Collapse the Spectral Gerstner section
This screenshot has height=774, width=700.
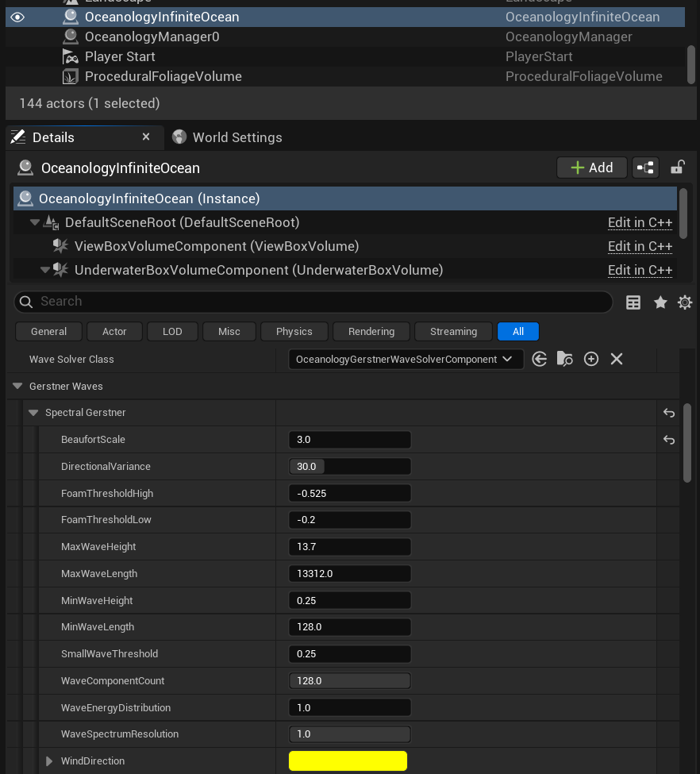pyautogui.click(x=33, y=413)
